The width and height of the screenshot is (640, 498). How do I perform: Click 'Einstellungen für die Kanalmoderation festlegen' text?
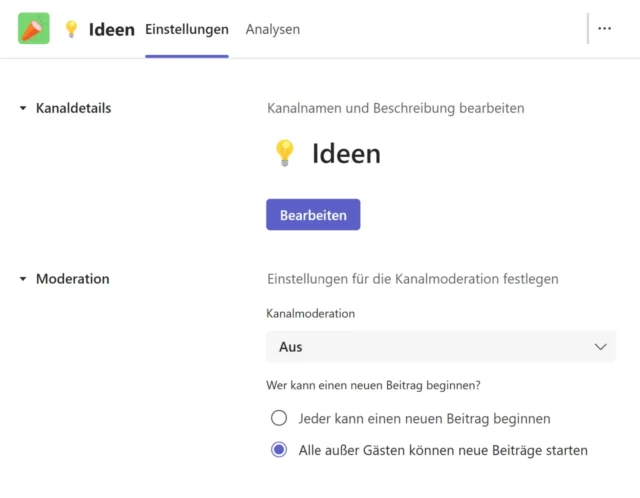[413, 279]
